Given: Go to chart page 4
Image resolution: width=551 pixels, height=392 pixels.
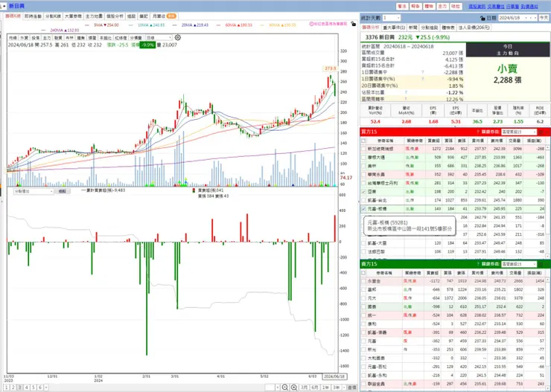Looking at the screenshot, I should tap(26, 388).
